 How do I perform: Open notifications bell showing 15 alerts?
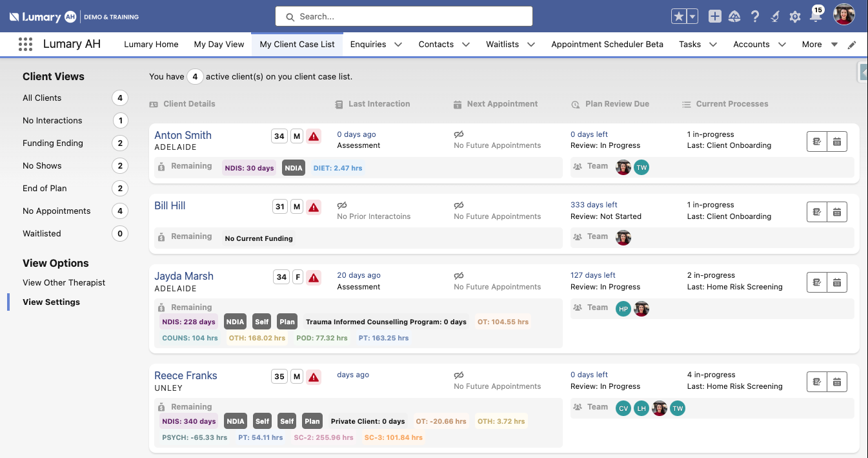point(815,17)
